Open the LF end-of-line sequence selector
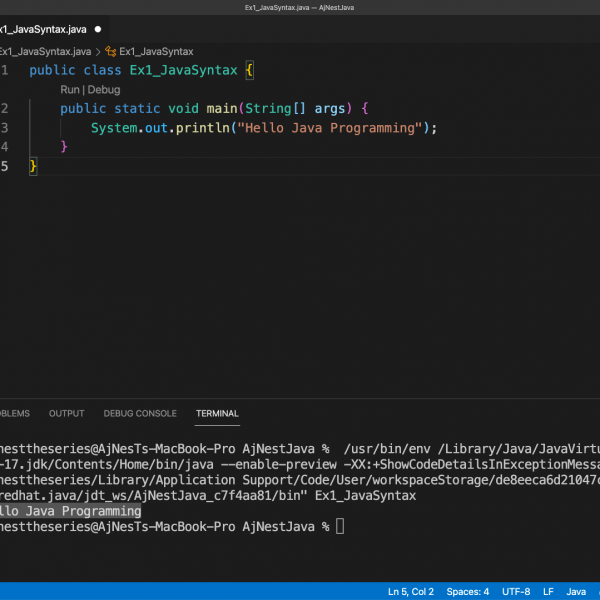Screen dimensions: 600x600 pyautogui.click(x=549, y=592)
